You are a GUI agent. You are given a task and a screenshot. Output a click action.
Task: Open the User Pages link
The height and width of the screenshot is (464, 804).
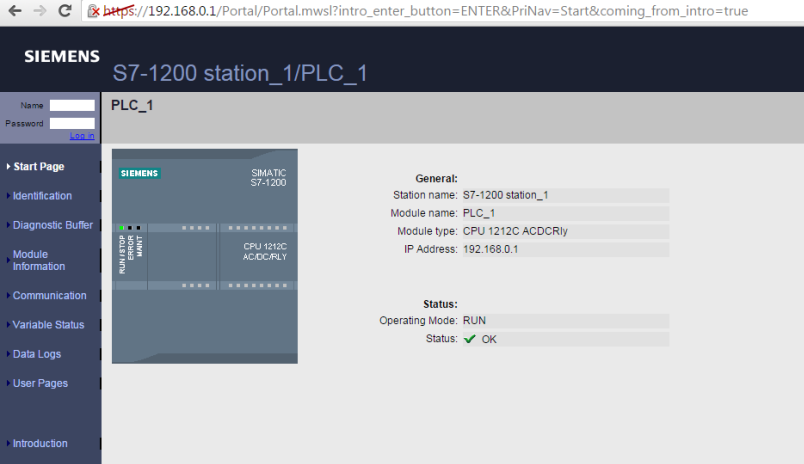[x=41, y=383]
